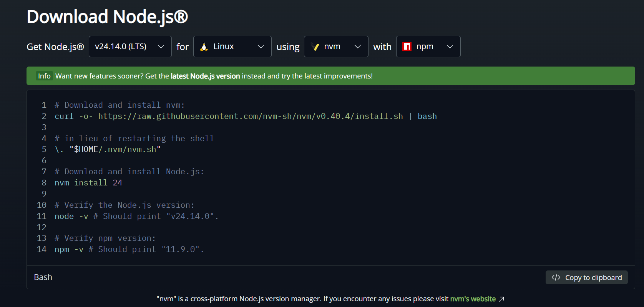644x307 pixels.
Task: Click the chevron in the version selector
Action: click(161, 47)
